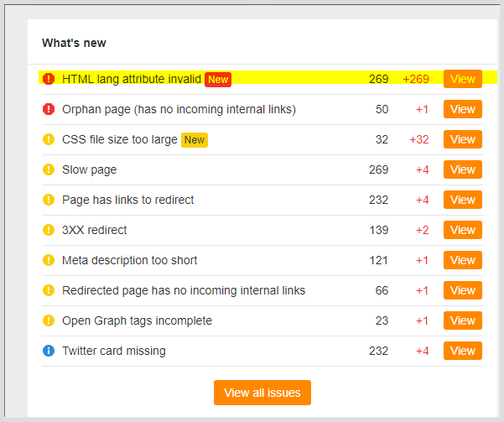Click blue info icon beside Twitter card missing

pos(49,351)
